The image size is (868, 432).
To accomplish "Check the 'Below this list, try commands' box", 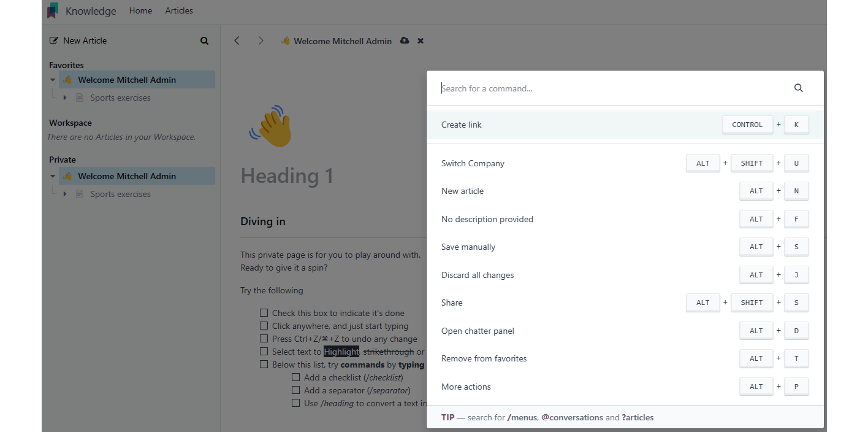I will click(264, 364).
